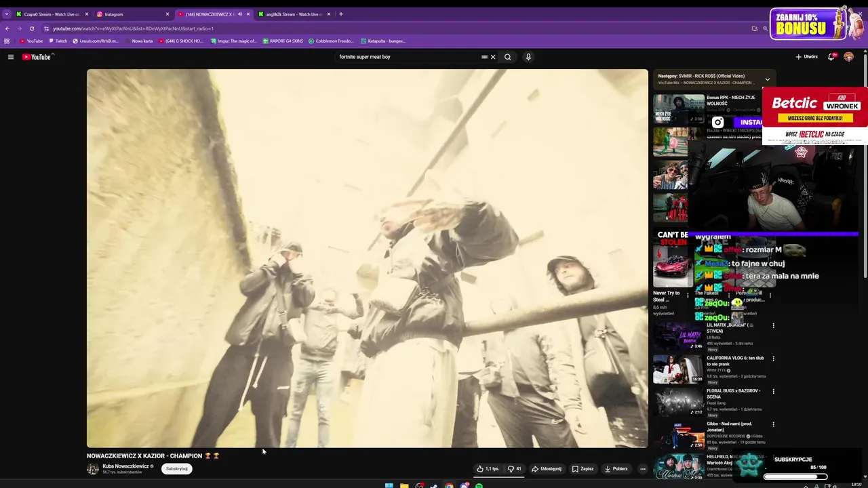Click the Subskrybuj button

click(177, 468)
